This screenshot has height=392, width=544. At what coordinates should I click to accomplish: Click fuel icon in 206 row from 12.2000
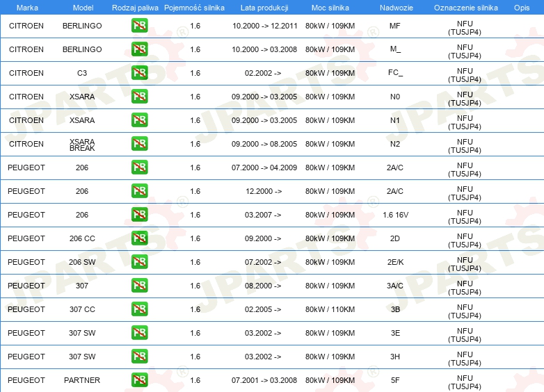pos(139,191)
